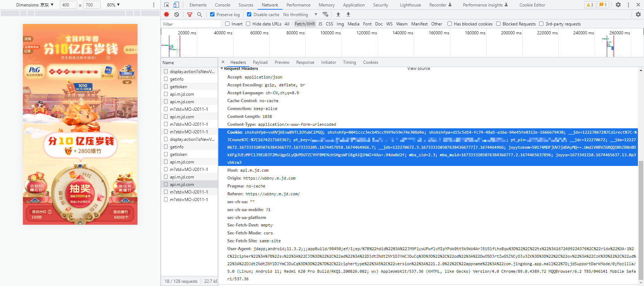This screenshot has height=286, width=644.
Task: Select the Fetch/XHR filter type
Action: coord(305,24)
